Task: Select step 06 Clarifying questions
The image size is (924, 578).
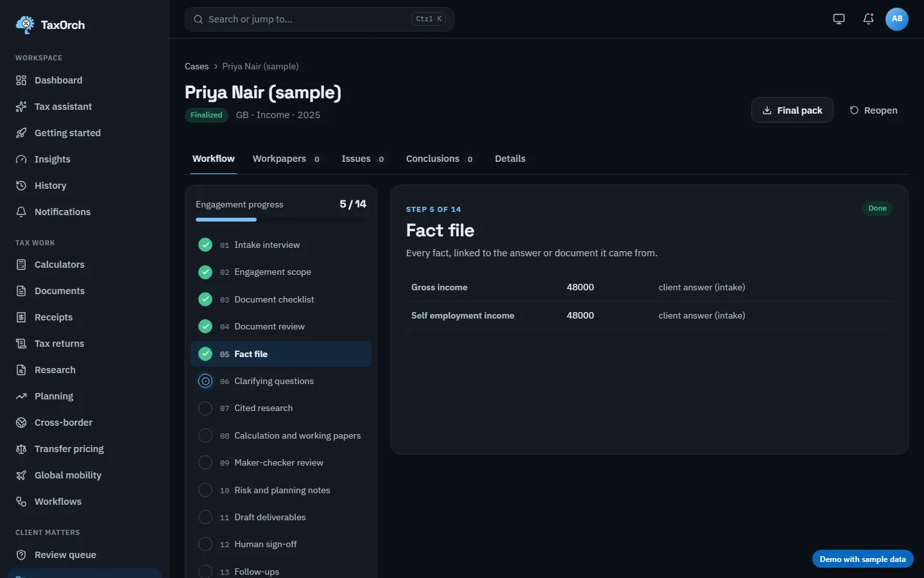Action: click(281, 381)
